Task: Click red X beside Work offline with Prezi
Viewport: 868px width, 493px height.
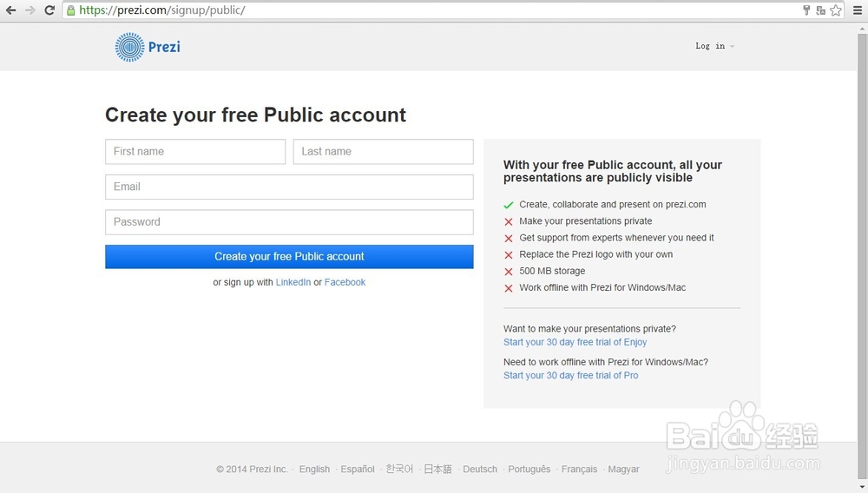Action: point(508,288)
